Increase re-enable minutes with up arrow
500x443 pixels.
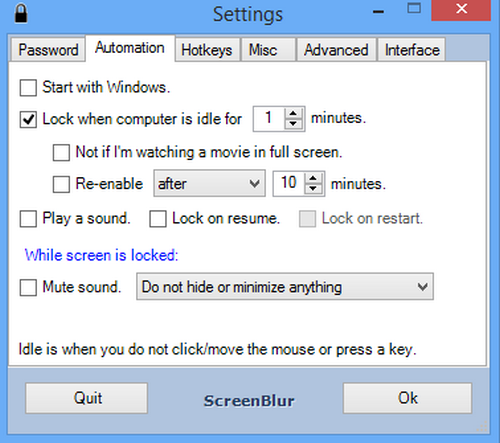coord(313,178)
